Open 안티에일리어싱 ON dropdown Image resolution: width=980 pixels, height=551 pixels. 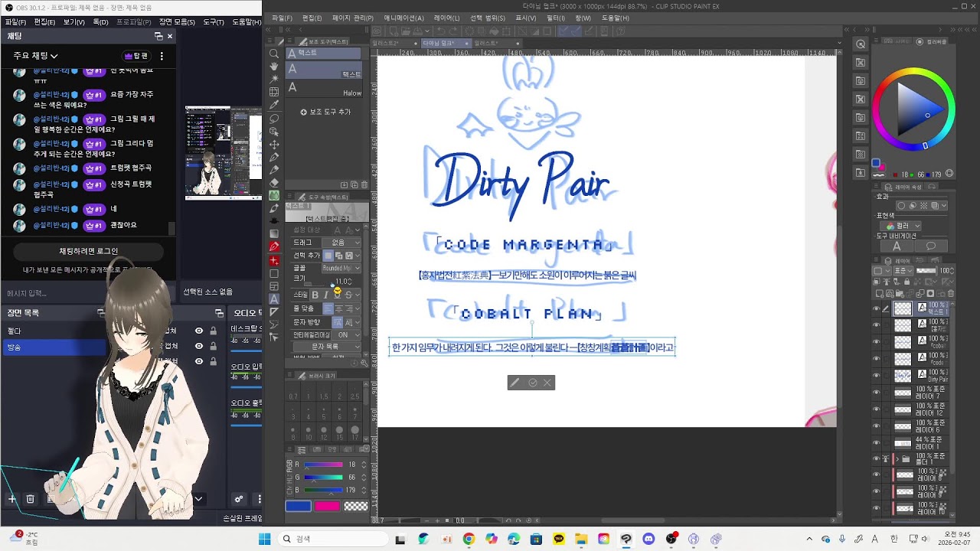coord(346,334)
